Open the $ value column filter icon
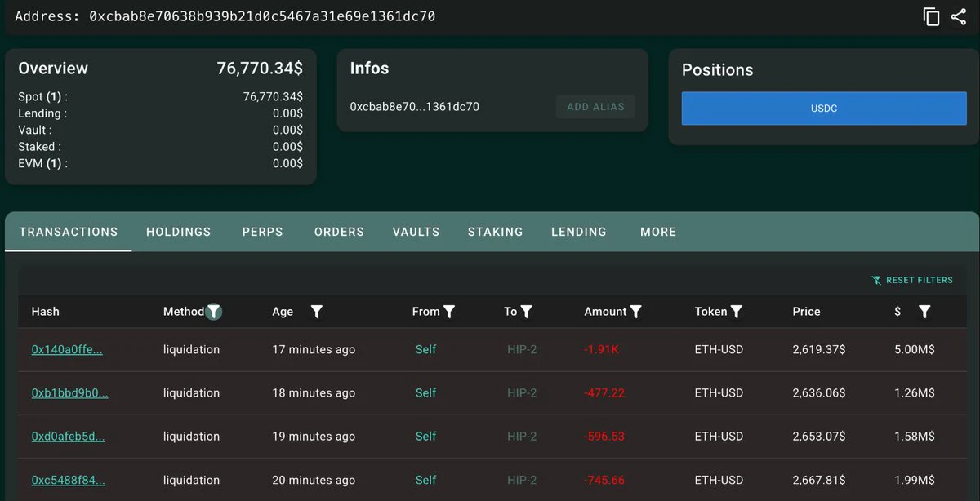This screenshot has width=980, height=501. tap(924, 311)
